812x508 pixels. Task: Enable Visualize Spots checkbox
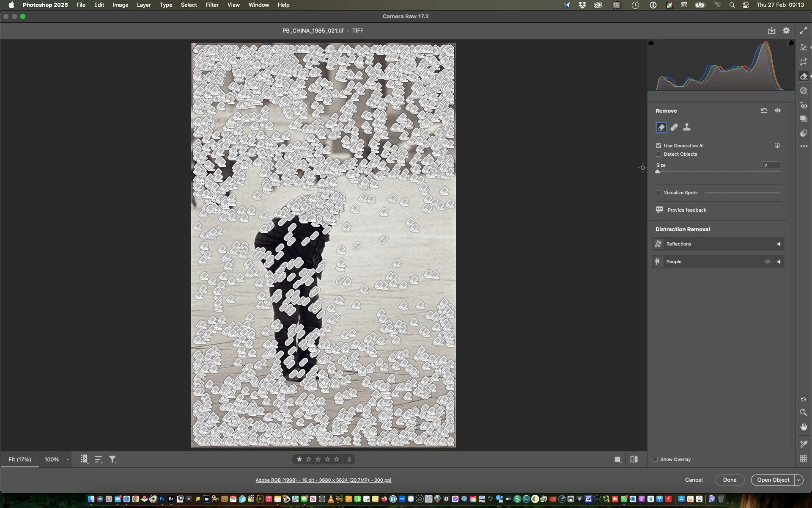click(658, 193)
